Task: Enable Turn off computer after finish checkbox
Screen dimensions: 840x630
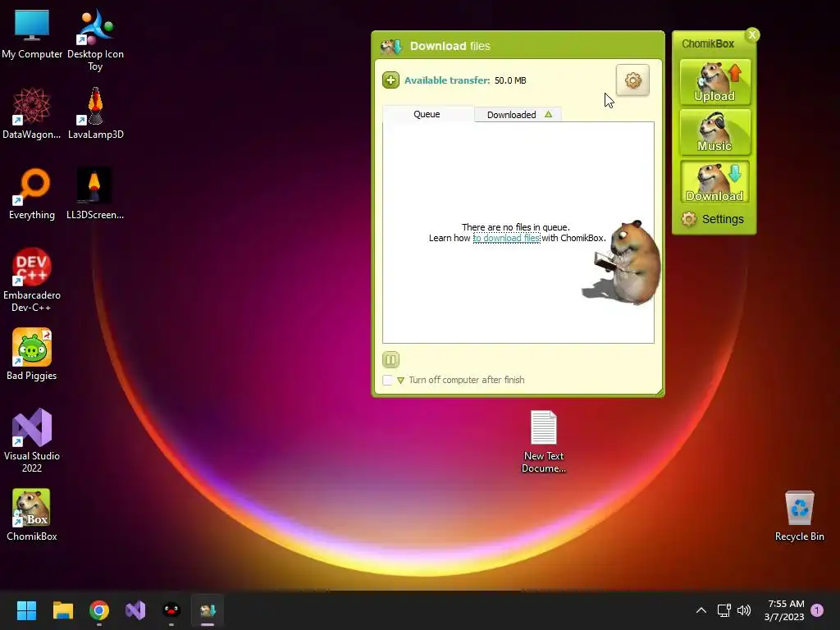Action: point(388,380)
